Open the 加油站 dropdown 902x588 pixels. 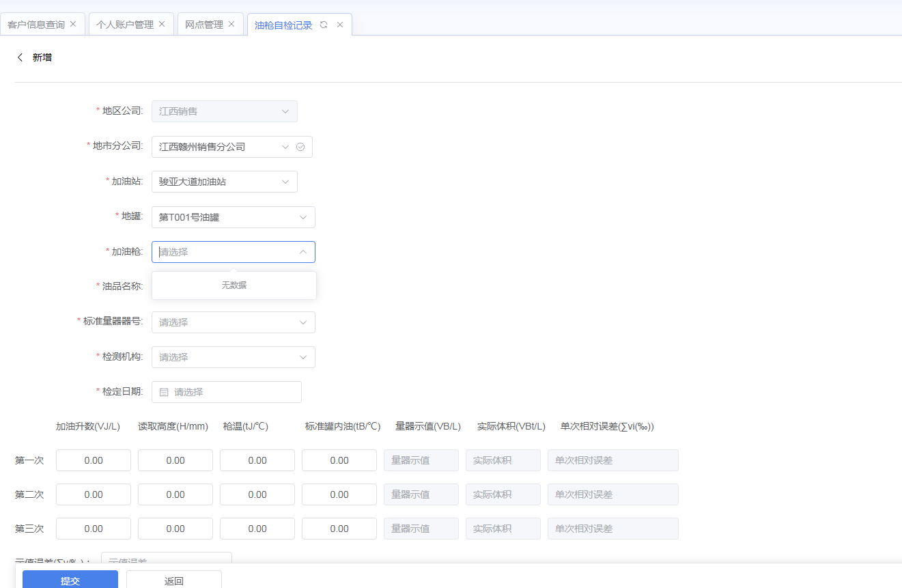(224, 182)
